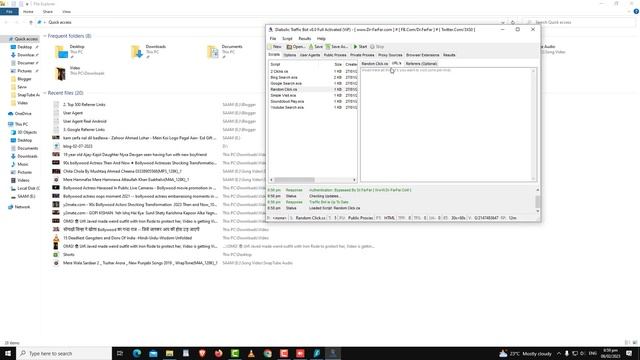Select Quick access in File Explorer sidebar
The height and width of the screenshot is (360, 640).
(x=23, y=39)
